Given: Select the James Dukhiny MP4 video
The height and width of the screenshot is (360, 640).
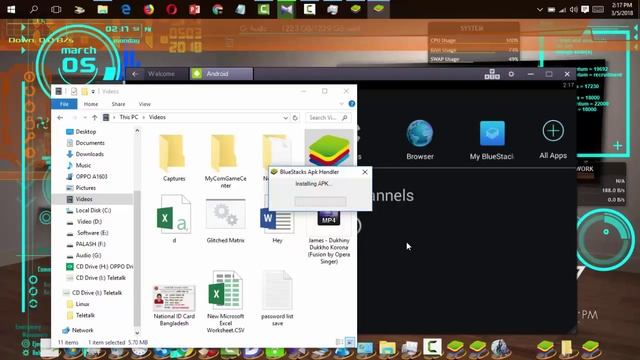Looking at the screenshot, I should click(x=329, y=238).
